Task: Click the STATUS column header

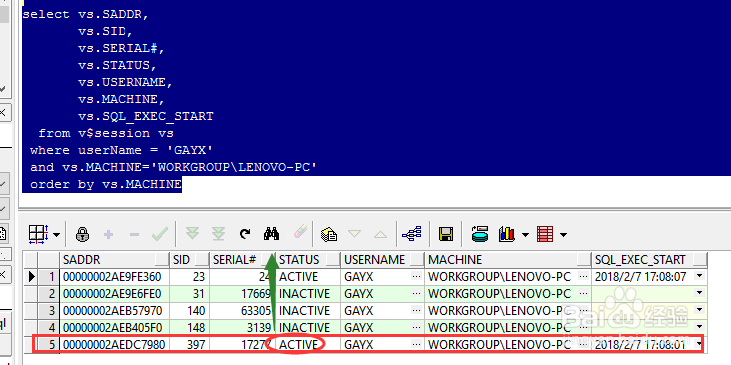Action: coord(308,260)
